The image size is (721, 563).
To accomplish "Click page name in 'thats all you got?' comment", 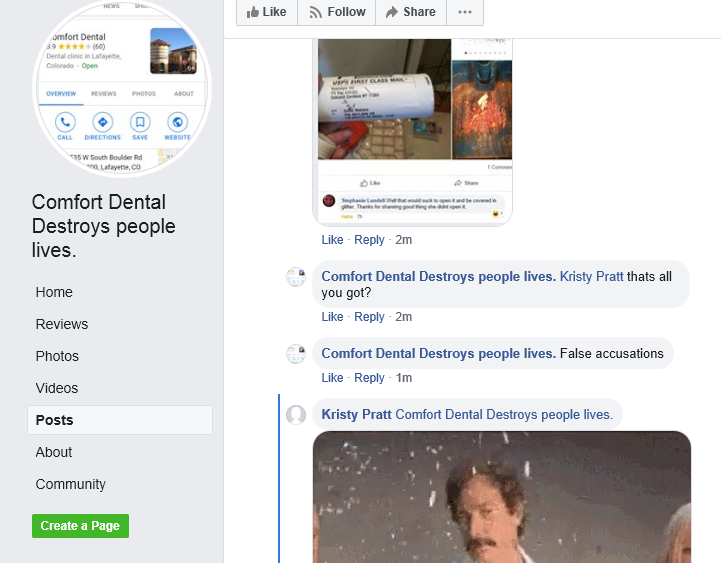I will [438, 276].
